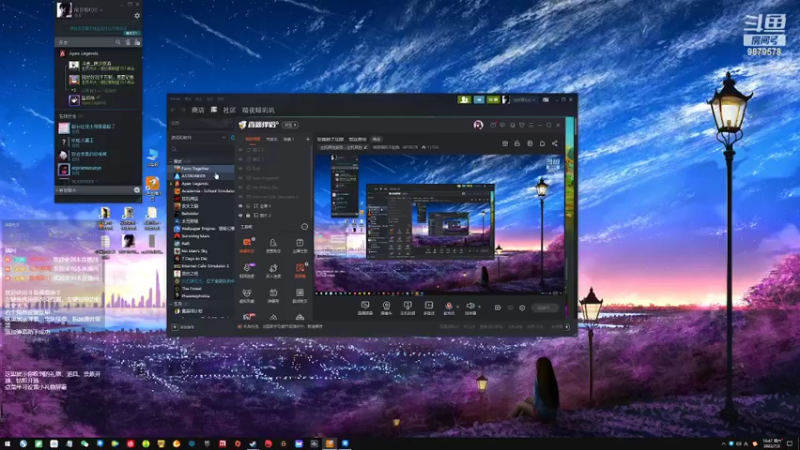Click add game button at Steam bottom-left
This screenshot has height=450, width=800.
click(184, 327)
